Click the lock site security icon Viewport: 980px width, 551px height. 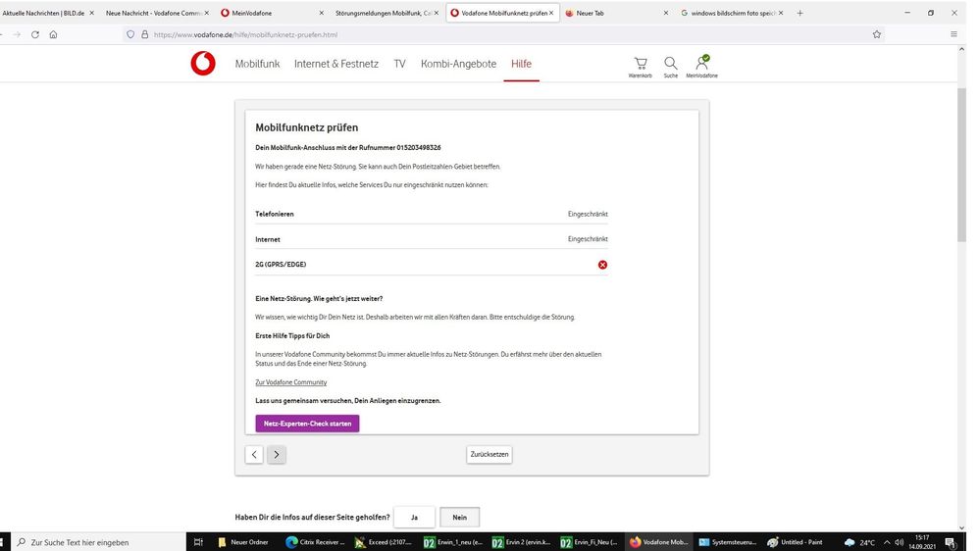coord(145,34)
